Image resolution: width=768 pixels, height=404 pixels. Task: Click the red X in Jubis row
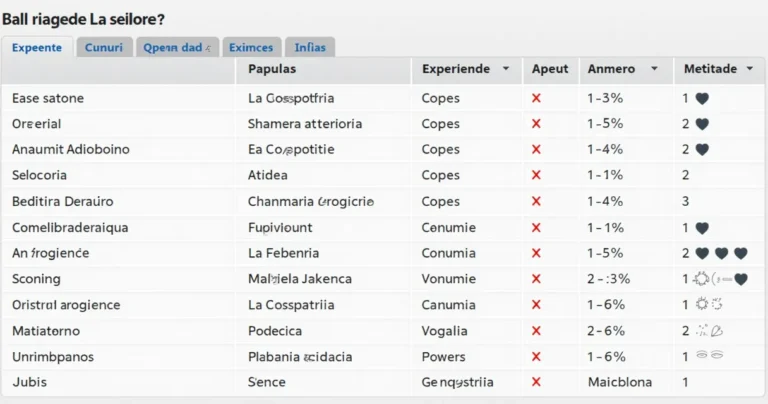point(536,382)
